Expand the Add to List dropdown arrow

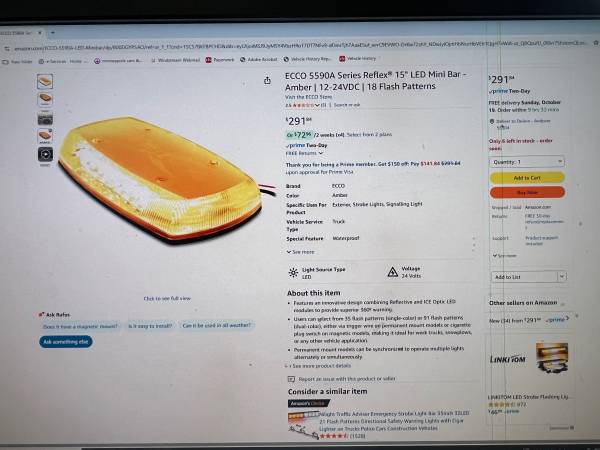point(562,276)
